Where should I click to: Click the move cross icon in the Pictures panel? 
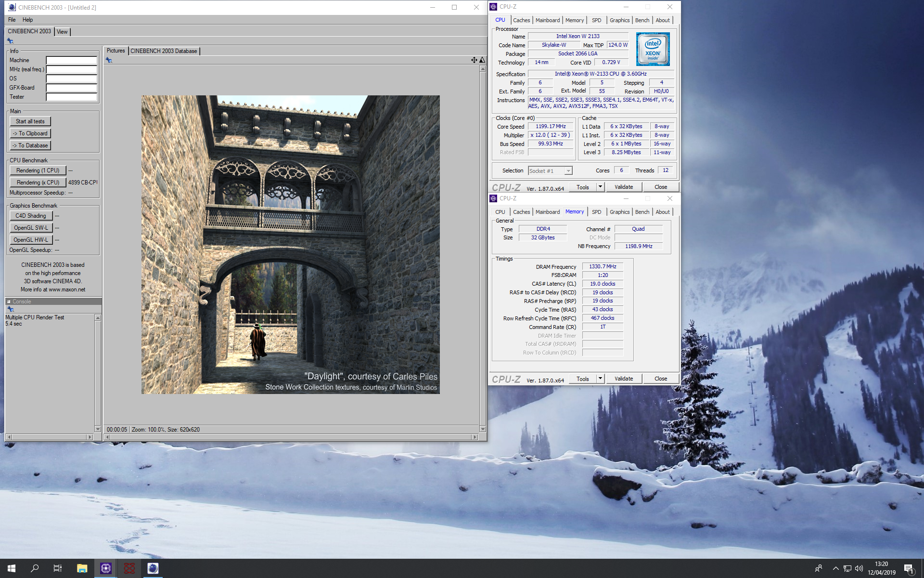coord(474,60)
